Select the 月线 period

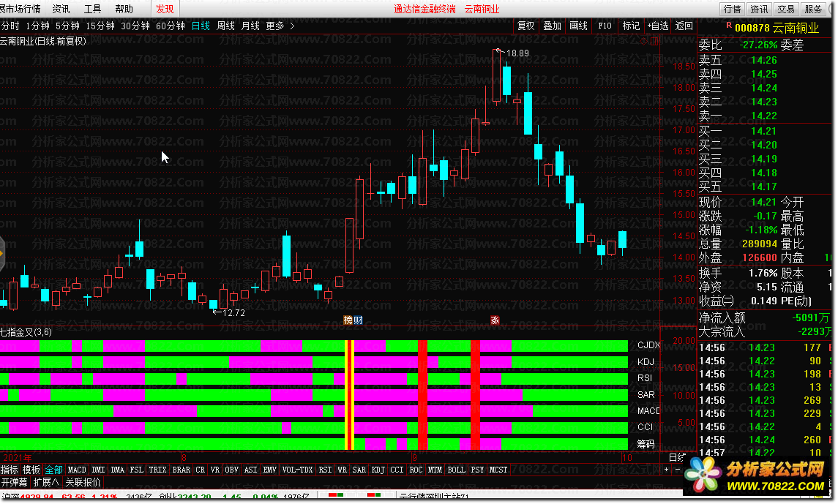pyautogui.click(x=250, y=26)
